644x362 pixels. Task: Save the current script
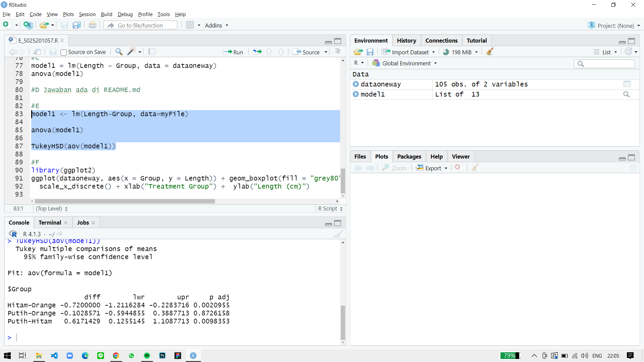pos(53,52)
